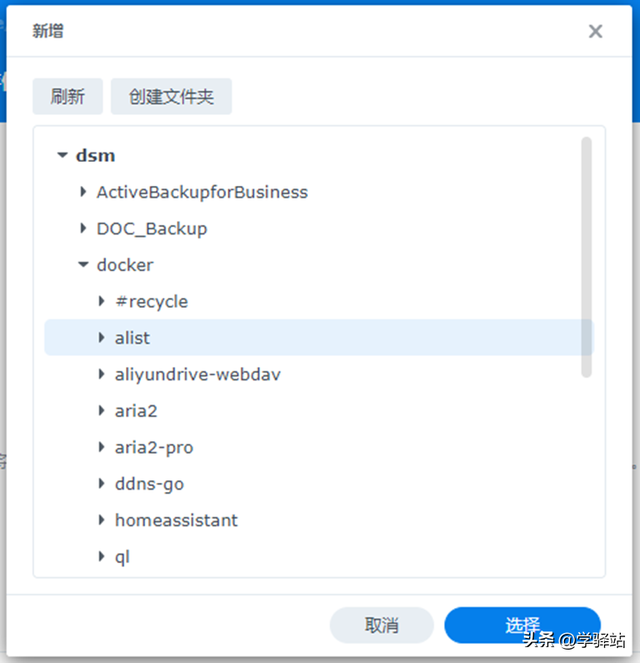Expand the ActiveBackupforBusiness folder arrow
The height and width of the screenshot is (663, 640).
coord(83,192)
